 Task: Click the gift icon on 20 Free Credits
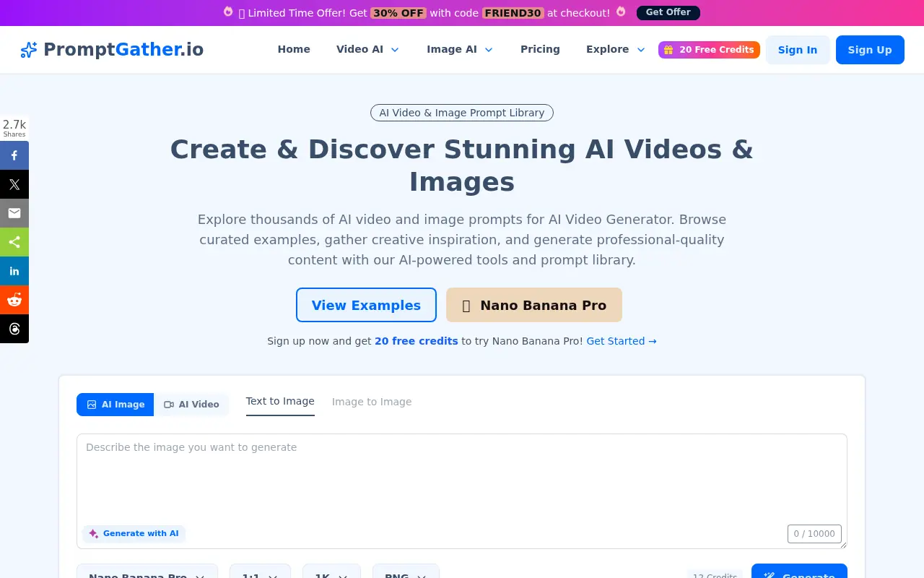[668, 49]
